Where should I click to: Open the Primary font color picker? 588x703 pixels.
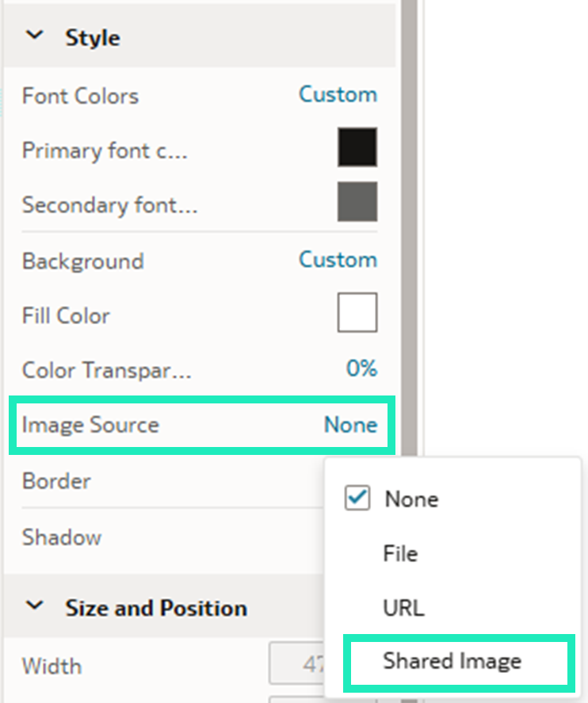click(357, 148)
